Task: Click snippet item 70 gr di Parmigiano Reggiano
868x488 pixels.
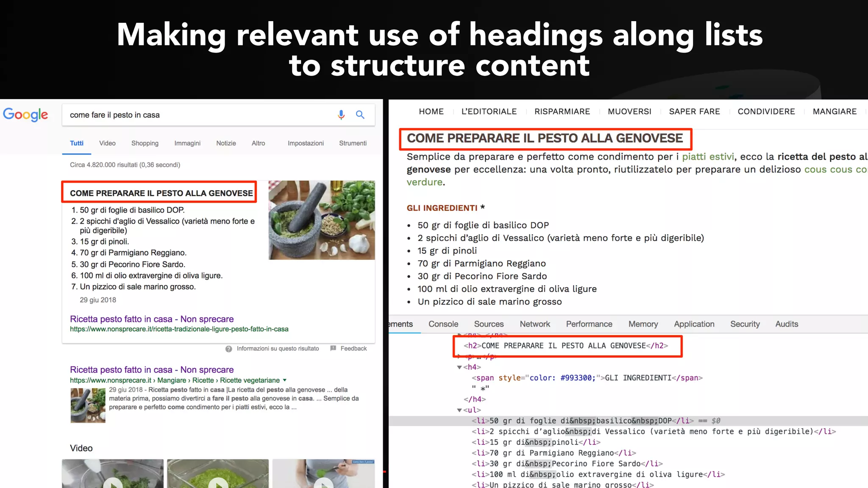Action: (x=133, y=253)
